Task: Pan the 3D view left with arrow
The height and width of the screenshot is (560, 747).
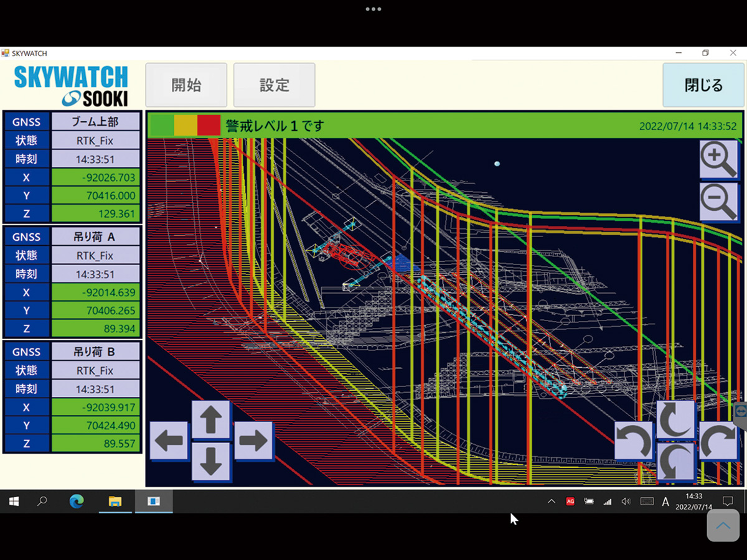Action: 169,441
